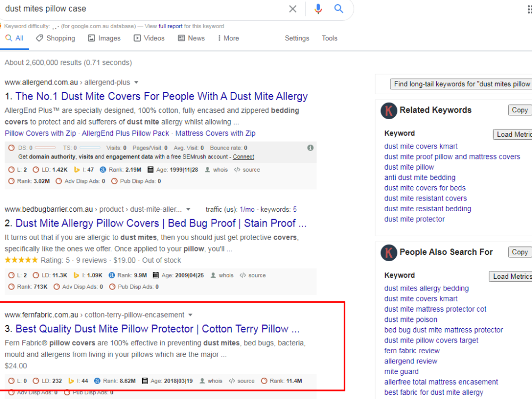Open Google apps grid icon
The image size is (532, 399).
pyautogui.click(x=529, y=9)
